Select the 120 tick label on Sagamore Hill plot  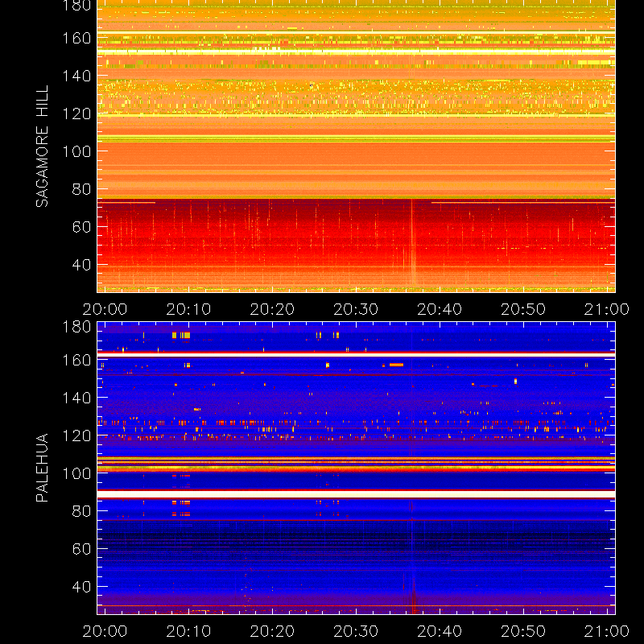(x=76, y=114)
